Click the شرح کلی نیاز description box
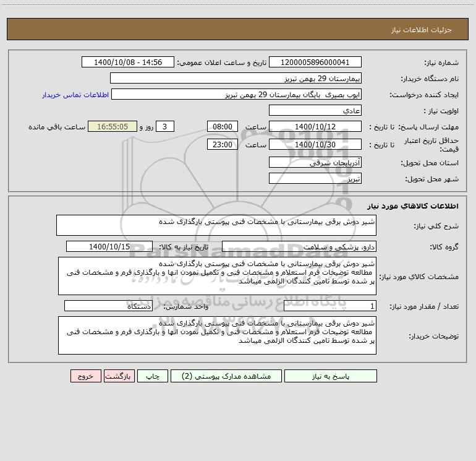476x461 pixels. (216, 225)
